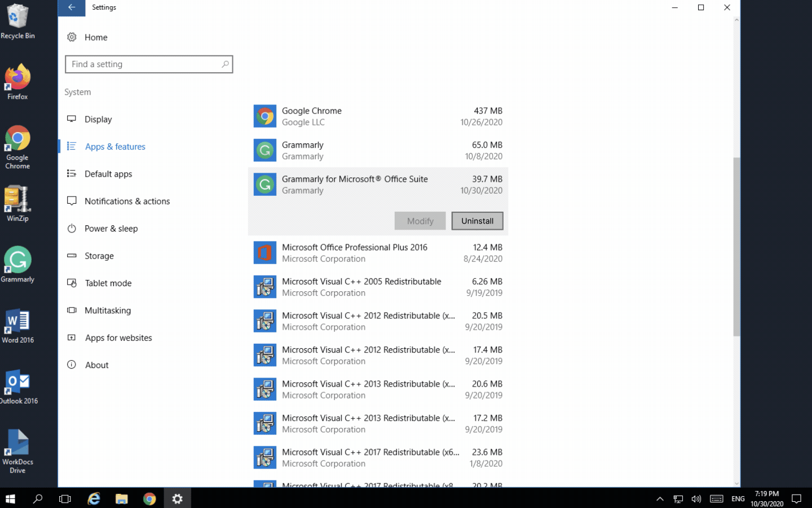Click the apps list vertical scrollbar thumb
This screenshot has width=812, height=508.
736,247
